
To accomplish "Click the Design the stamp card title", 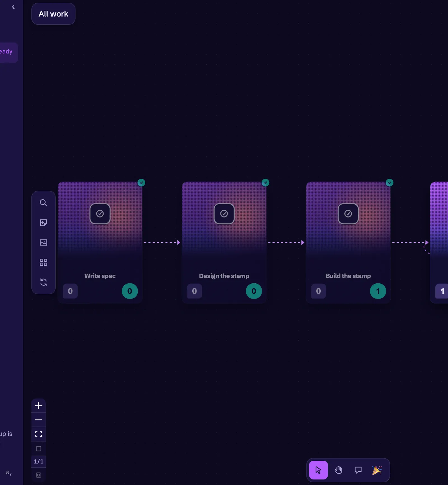I will 224,276.
